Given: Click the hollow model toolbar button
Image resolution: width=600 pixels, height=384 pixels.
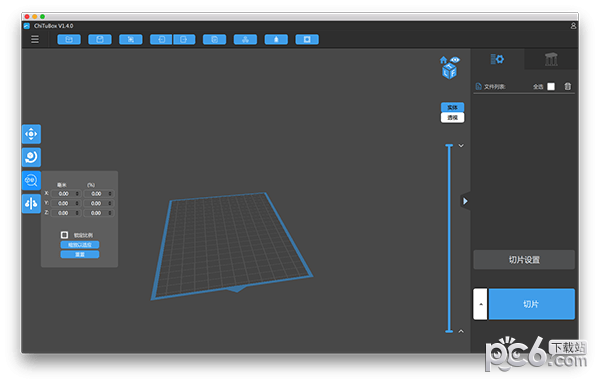Looking at the screenshot, I should [276, 39].
